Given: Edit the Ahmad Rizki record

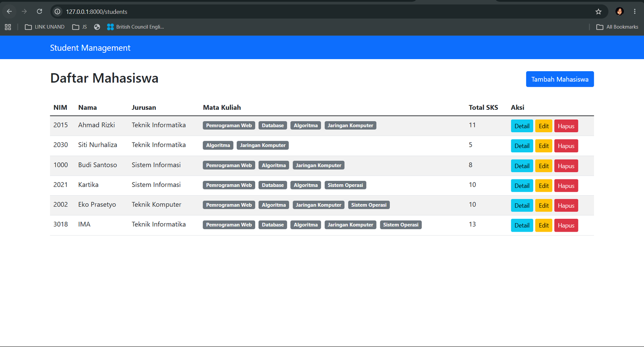Looking at the screenshot, I should [544, 126].
